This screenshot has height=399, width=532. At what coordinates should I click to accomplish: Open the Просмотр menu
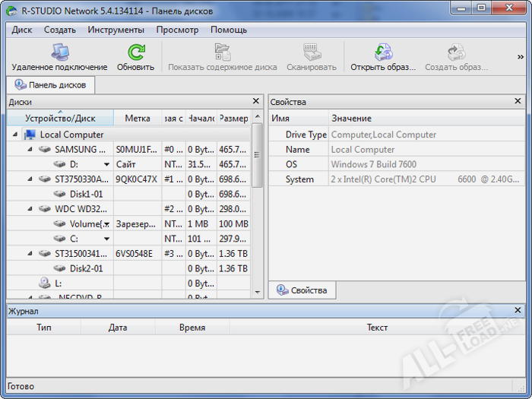(x=177, y=30)
